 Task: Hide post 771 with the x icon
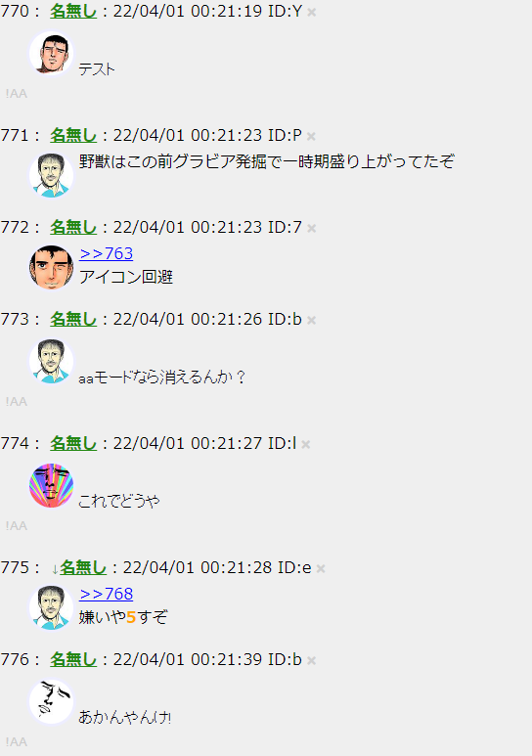click(x=311, y=137)
